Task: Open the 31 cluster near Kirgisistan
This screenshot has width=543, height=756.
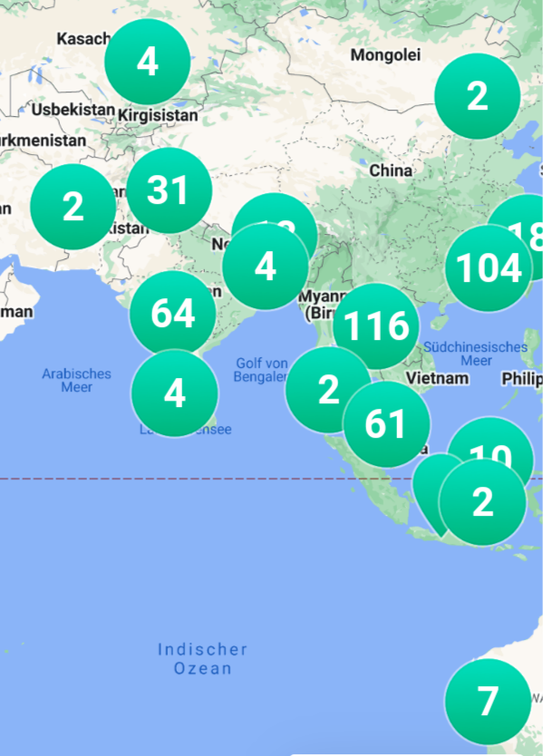Action: (169, 190)
